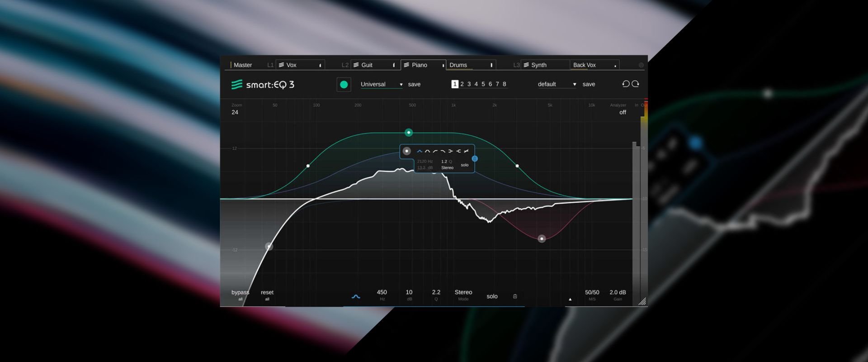Select state slot 8
The image size is (868, 362).
click(505, 84)
